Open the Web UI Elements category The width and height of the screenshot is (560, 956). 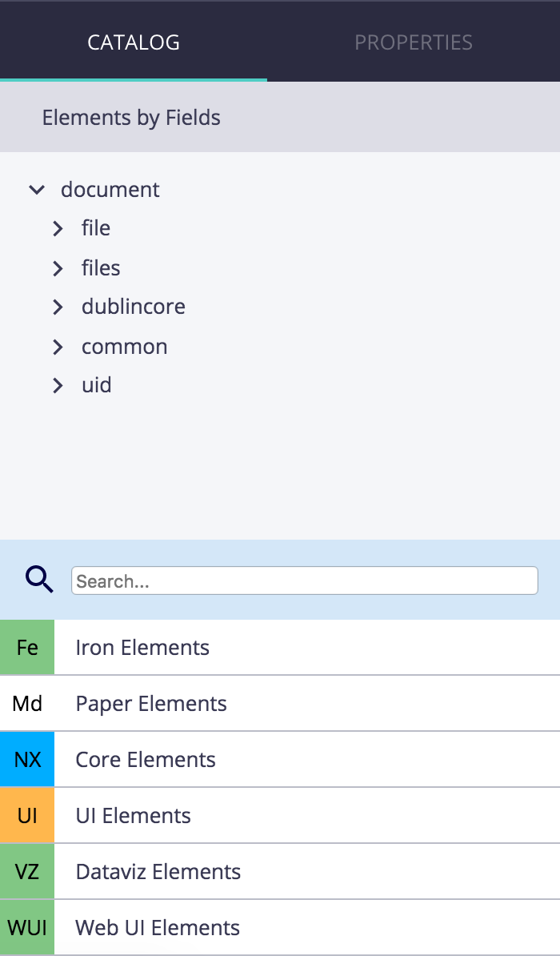(x=280, y=927)
